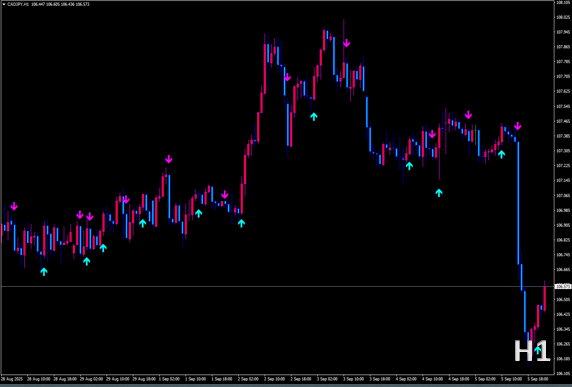Click the 107.865 price axis label

[x=564, y=47]
